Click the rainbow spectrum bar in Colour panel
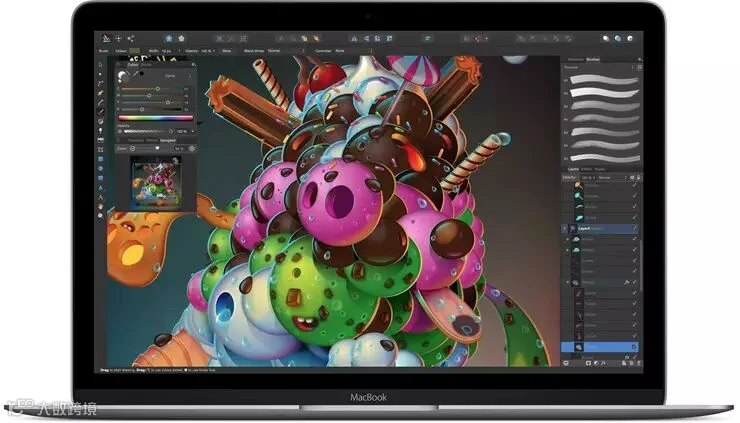The height and width of the screenshot is (423, 740). click(x=156, y=118)
